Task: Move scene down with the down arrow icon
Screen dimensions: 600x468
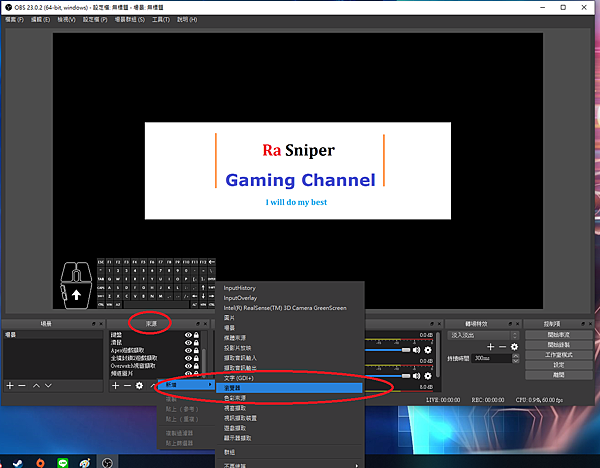Action: [x=49, y=385]
